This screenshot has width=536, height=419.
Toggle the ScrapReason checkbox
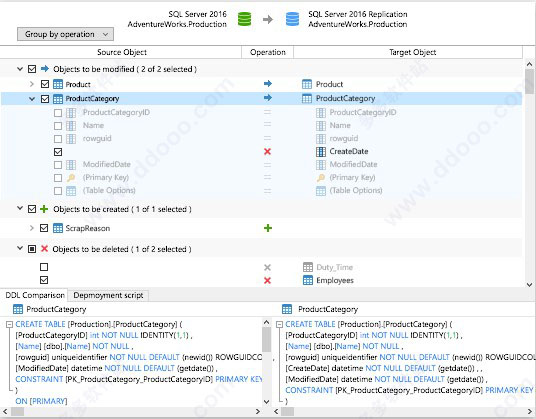pos(44,228)
